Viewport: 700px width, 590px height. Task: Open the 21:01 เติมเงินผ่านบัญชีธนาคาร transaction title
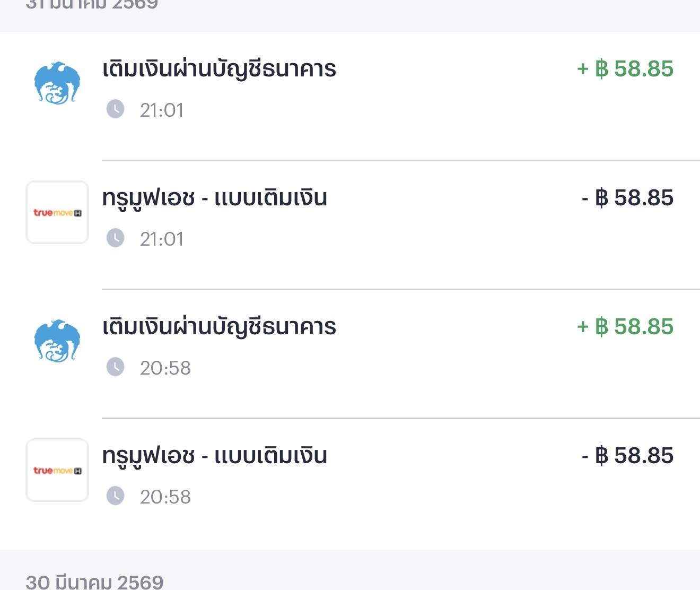(219, 70)
